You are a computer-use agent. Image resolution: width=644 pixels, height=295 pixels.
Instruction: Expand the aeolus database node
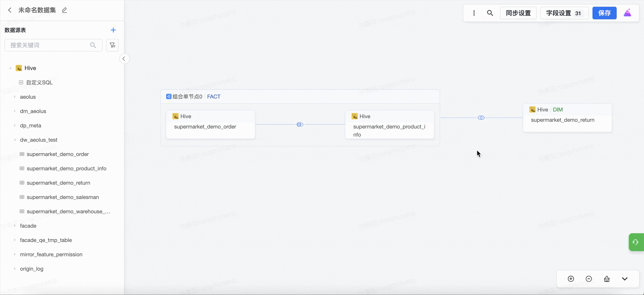[x=15, y=97]
